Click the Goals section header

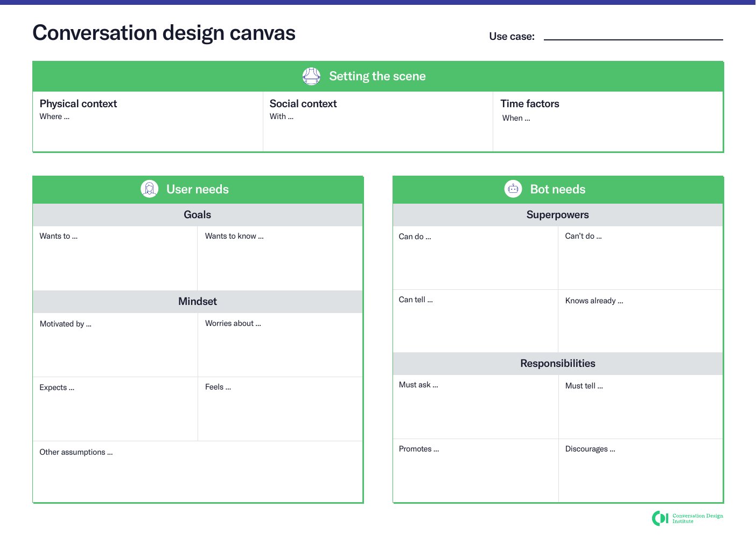(x=198, y=214)
